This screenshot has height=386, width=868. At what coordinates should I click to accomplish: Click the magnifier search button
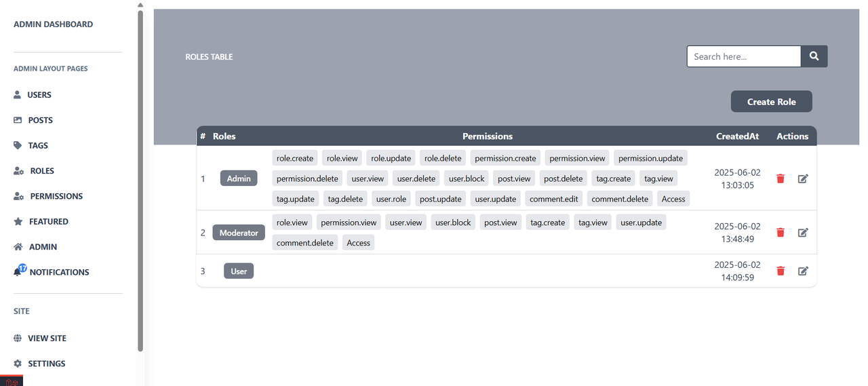814,56
